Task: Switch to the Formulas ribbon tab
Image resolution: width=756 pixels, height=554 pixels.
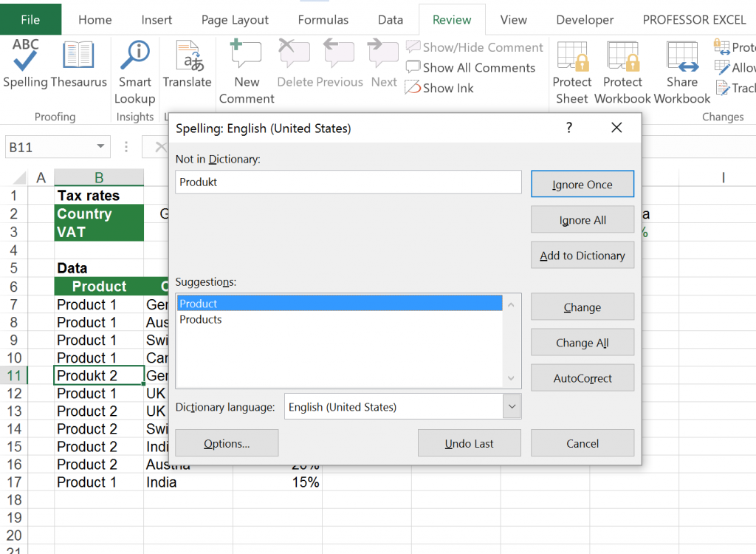Action: coord(323,20)
